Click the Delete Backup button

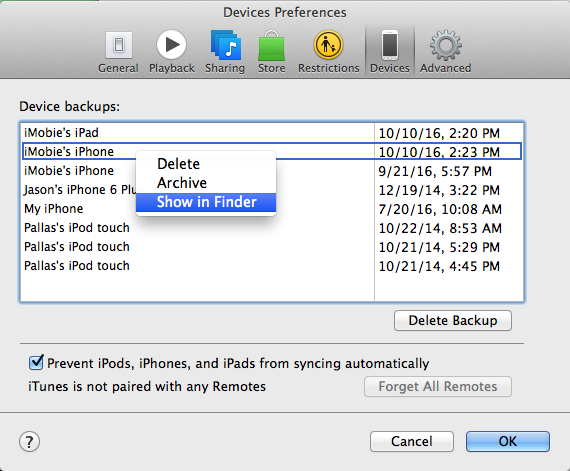click(453, 321)
